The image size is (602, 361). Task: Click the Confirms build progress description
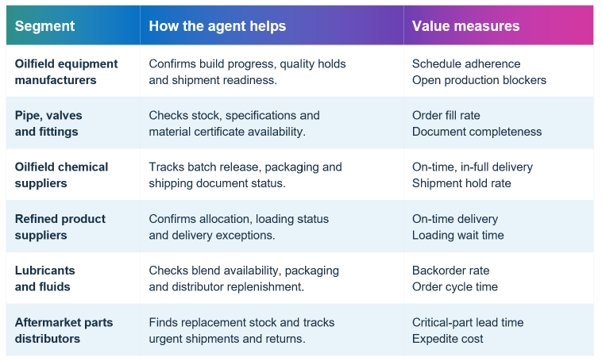[247, 72]
